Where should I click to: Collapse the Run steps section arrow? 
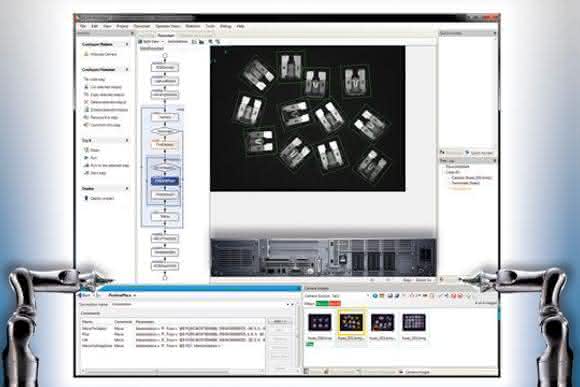127,140
